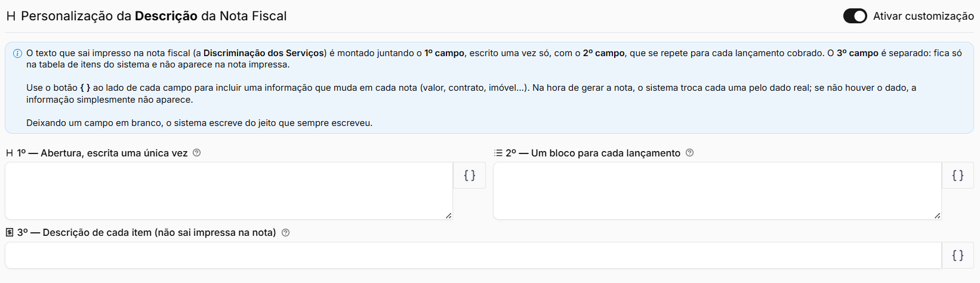The width and height of the screenshot is (980, 283).
Task: Toggle the Ativar customização switch
Action: pyautogui.click(x=855, y=16)
